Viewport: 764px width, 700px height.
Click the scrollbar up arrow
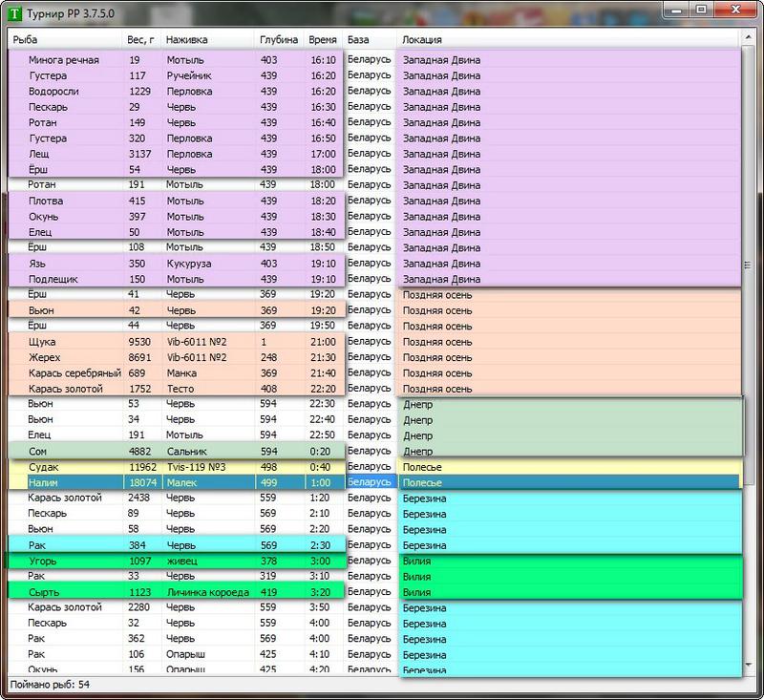point(748,37)
